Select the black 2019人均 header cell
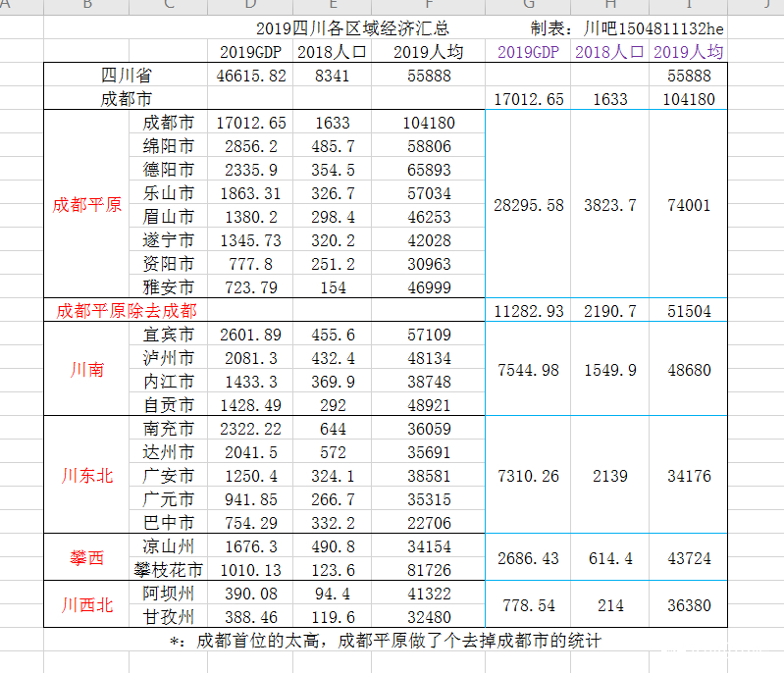This screenshot has height=673, width=784. coord(429,51)
